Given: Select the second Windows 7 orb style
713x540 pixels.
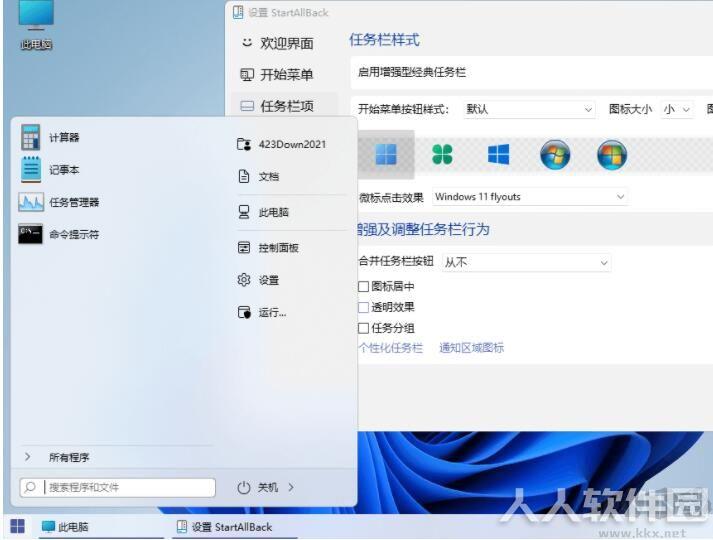Looking at the screenshot, I should point(612,155).
